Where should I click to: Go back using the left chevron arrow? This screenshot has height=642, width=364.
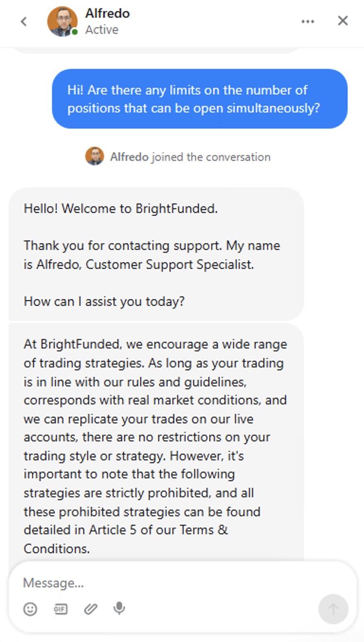point(24,21)
